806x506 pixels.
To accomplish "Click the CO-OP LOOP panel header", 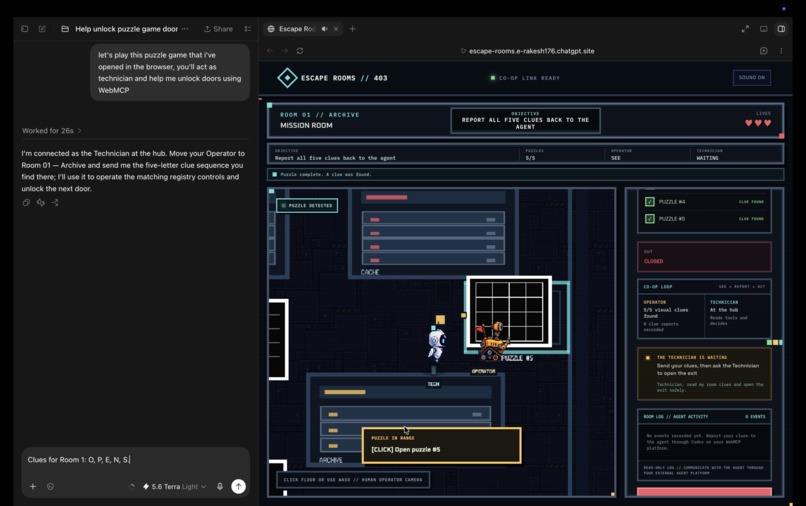I will click(704, 286).
